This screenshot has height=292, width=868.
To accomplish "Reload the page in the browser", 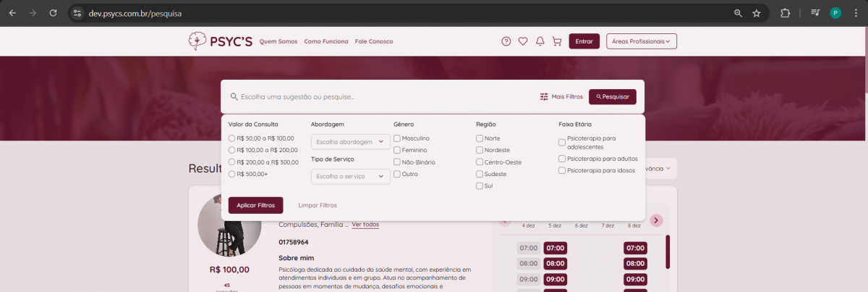I will click(x=53, y=13).
